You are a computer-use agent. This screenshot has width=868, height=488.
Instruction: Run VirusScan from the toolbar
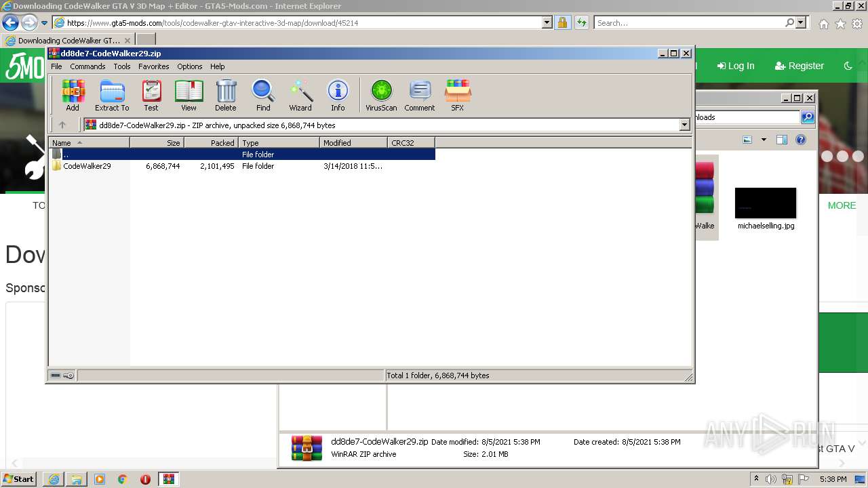point(381,95)
